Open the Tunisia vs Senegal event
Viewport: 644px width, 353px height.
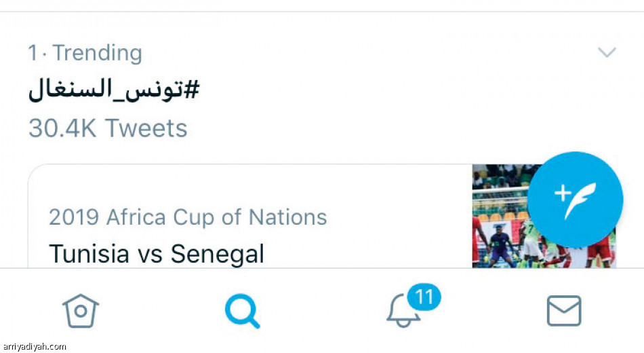[x=157, y=253]
